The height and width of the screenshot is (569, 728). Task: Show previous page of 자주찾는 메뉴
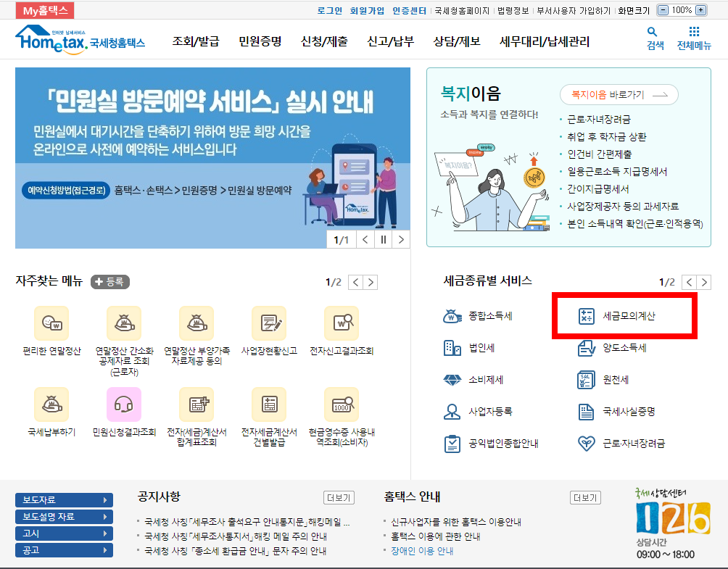(355, 282)
